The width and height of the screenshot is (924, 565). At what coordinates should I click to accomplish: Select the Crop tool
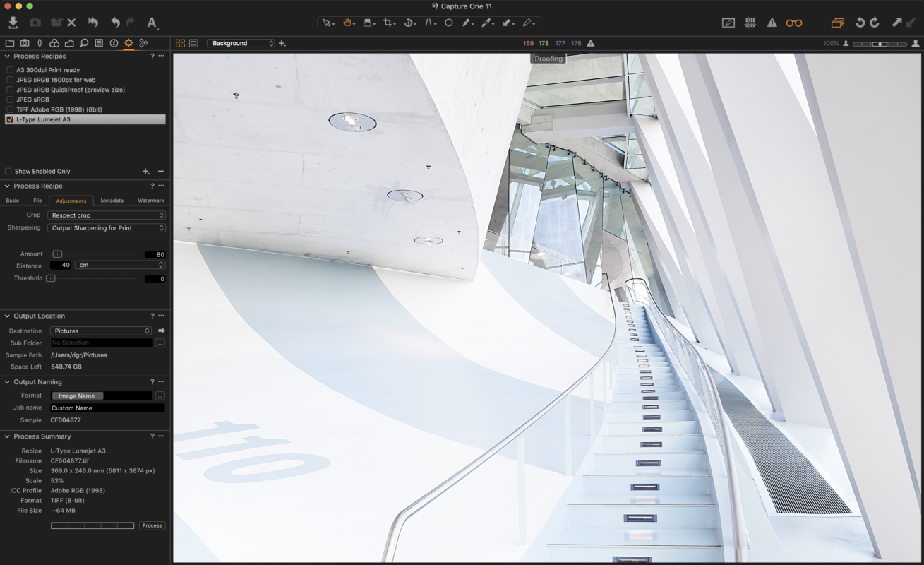(x=387, y=22)
